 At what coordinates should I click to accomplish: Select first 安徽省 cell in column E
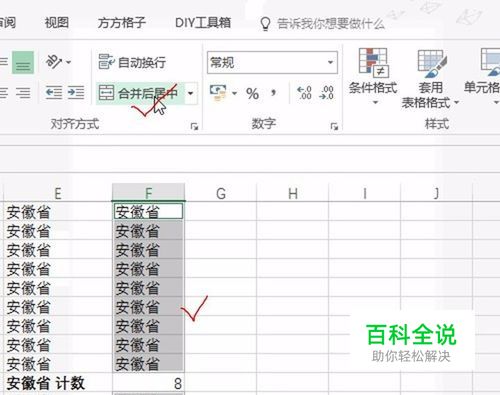click(57, 211)
